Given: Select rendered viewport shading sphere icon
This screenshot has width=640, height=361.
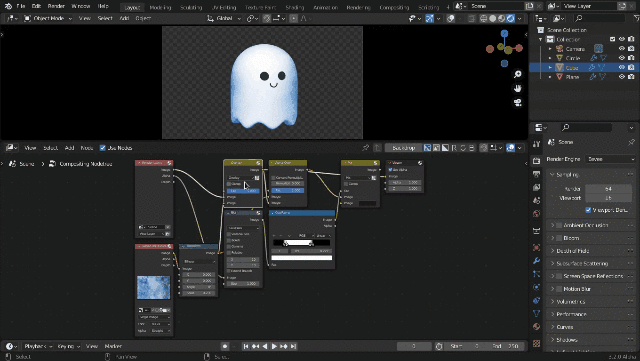Looking at the screenshot, I should pos(511,18).
